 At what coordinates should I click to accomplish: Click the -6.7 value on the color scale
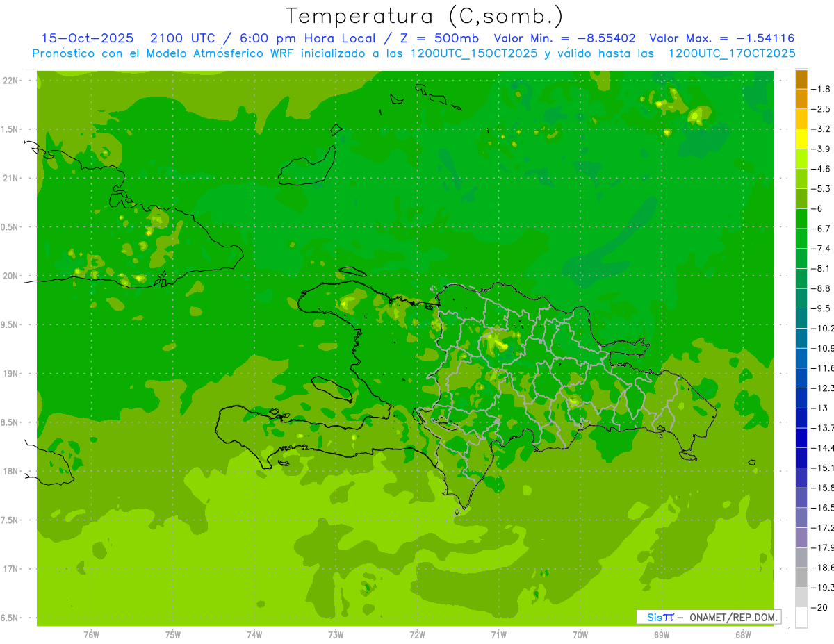(822, 229)
